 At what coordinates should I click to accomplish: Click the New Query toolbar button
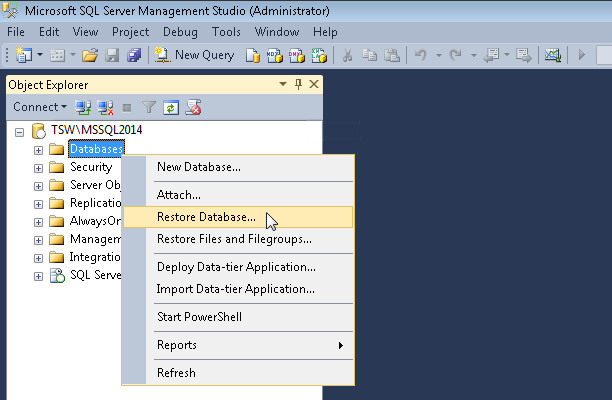(x=194, y=55)
